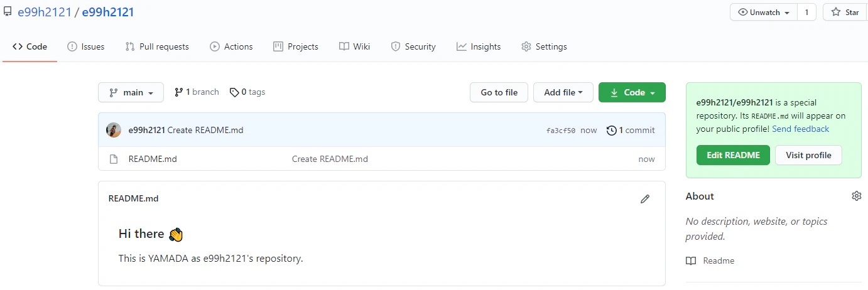Switch to the Actions tab
This screenshot has height=290, width=868.
(x=231, y=46)
